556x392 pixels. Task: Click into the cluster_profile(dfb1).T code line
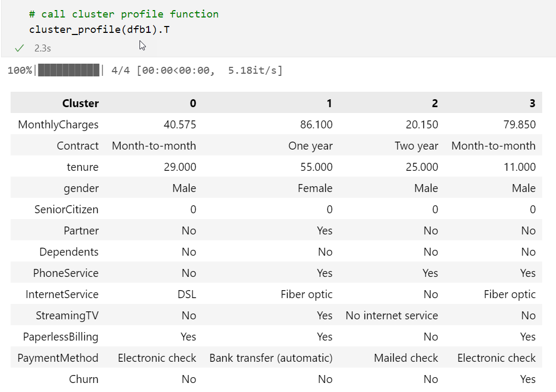(x=99, y=29)
